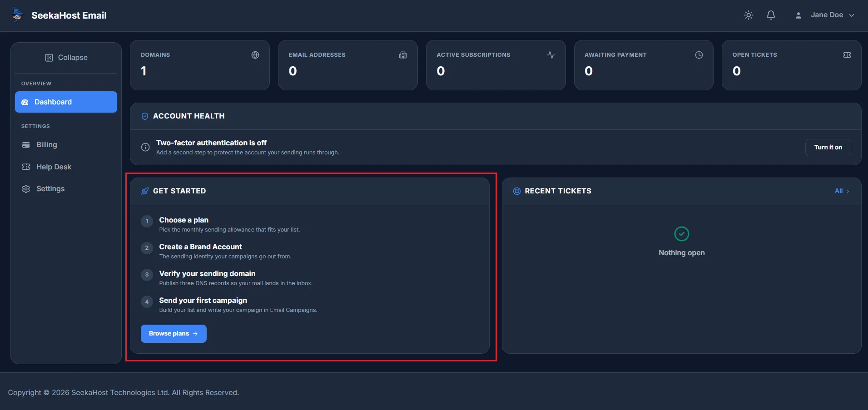
Task: Click the Billing card icon
Action: click(x=26, y=145)
